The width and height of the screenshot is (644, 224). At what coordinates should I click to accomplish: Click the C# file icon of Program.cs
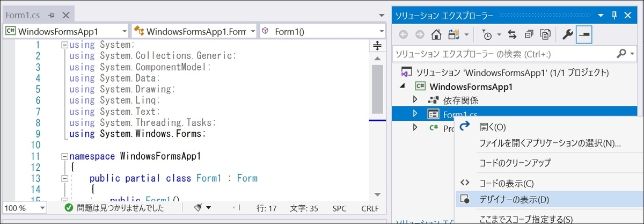(x=433, y=128)
